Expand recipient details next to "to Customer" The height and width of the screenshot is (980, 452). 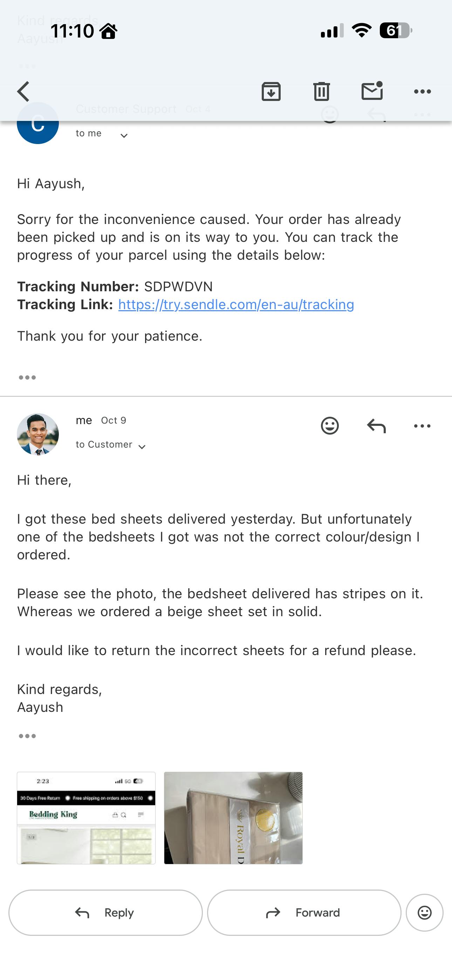(x=142, y=447)
